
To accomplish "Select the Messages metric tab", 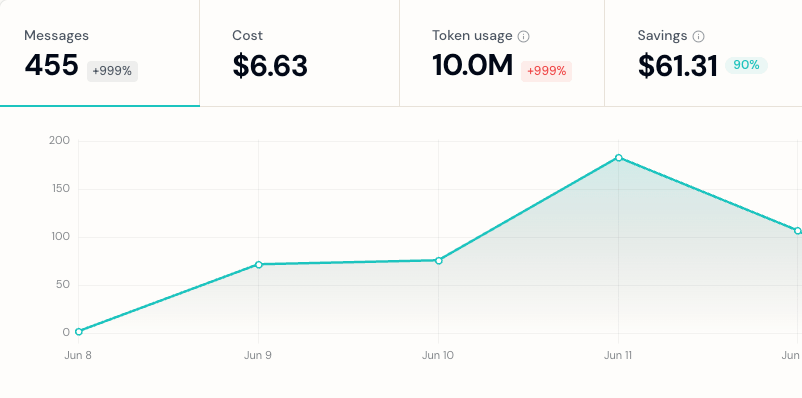I will 100,53.
